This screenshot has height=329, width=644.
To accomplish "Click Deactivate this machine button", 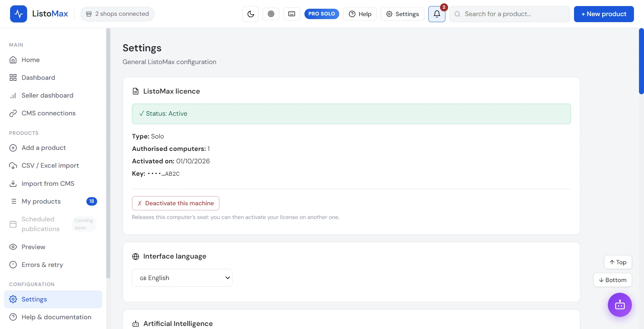I will (175, 203).
